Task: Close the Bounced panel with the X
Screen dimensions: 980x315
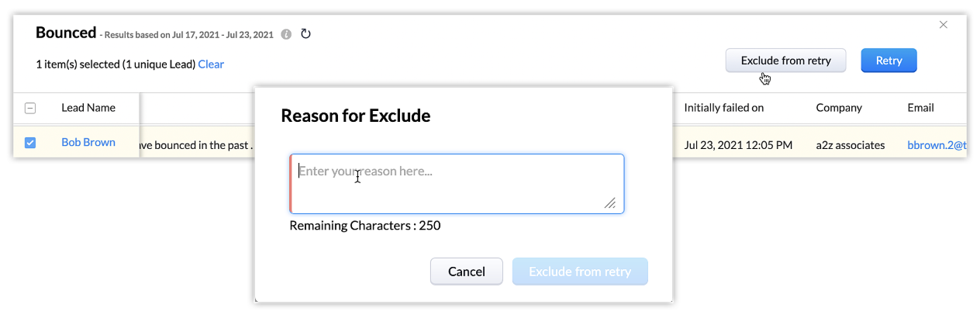Action: coord(944,25)
